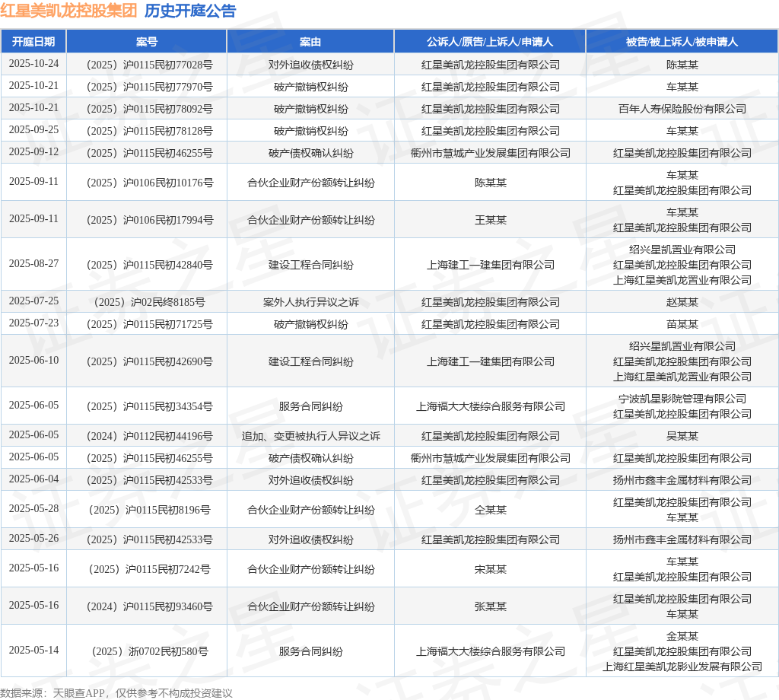Screen dimensions: 779x700
Task: Select the date 2025-09-12
Action: pyautogui.click(x=33, y=152)
